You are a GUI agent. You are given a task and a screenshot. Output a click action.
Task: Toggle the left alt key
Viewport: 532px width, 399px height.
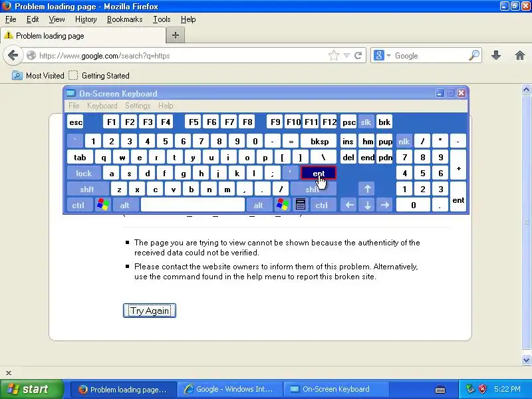click(124, 205)
